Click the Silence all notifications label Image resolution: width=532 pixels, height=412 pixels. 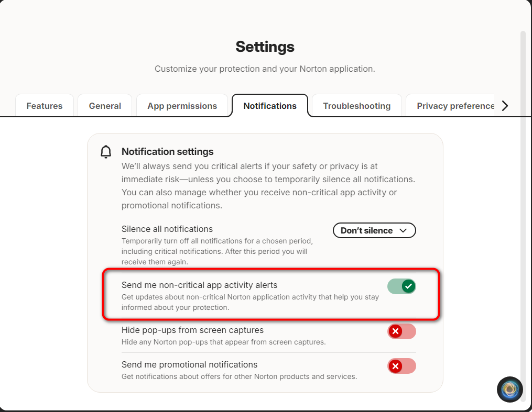tap(167, 229)
